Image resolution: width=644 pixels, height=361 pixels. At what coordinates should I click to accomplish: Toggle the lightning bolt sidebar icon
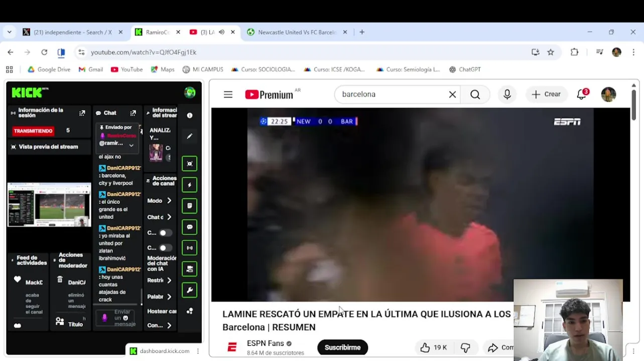click(190, 185)
